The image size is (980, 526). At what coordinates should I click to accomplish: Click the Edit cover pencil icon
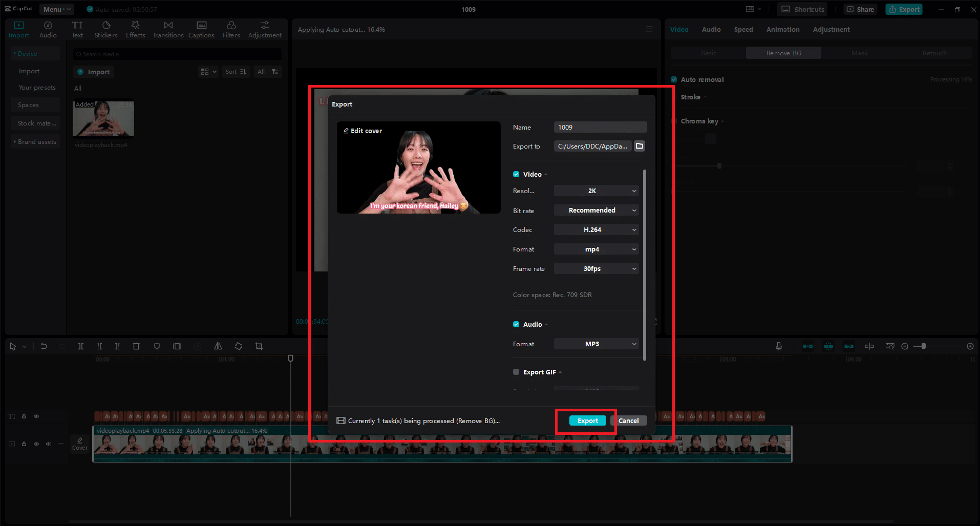[x=346, y=131]
